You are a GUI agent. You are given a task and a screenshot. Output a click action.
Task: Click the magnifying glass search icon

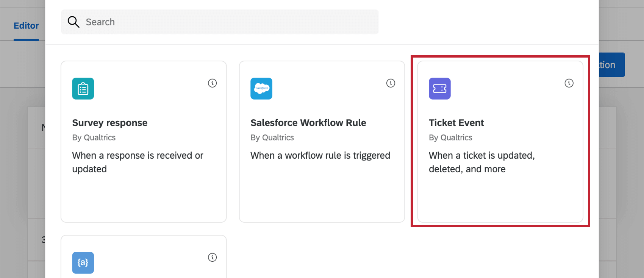(73, 22)
